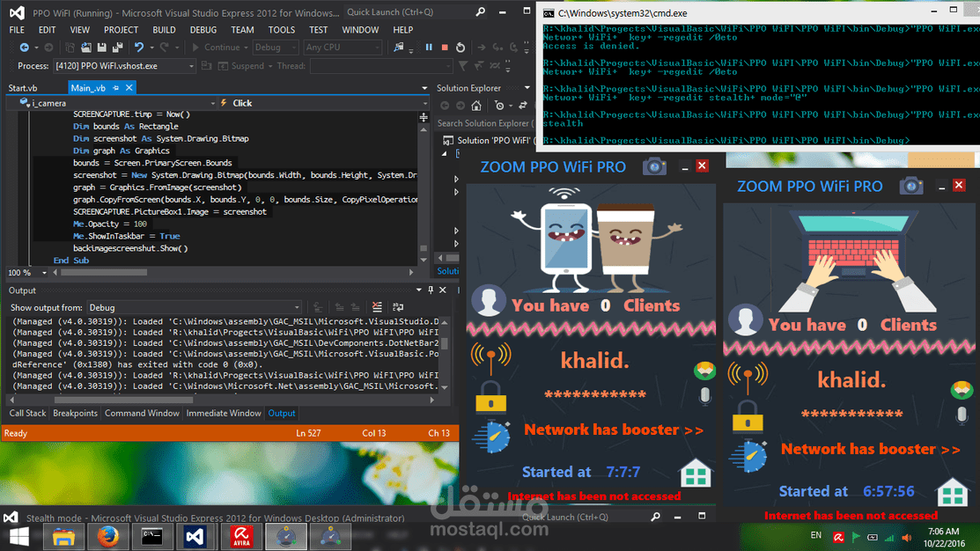
Task: Pin the Main_.vb tab
Action: click(x=115, y=88)
